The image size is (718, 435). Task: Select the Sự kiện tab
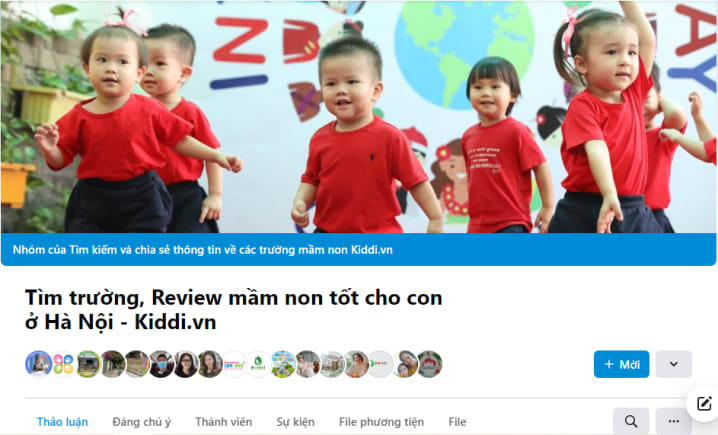295,422
